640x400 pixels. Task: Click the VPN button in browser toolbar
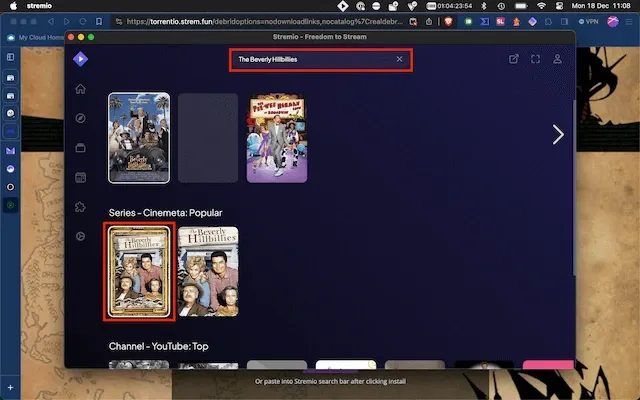[x=589, y=22]
